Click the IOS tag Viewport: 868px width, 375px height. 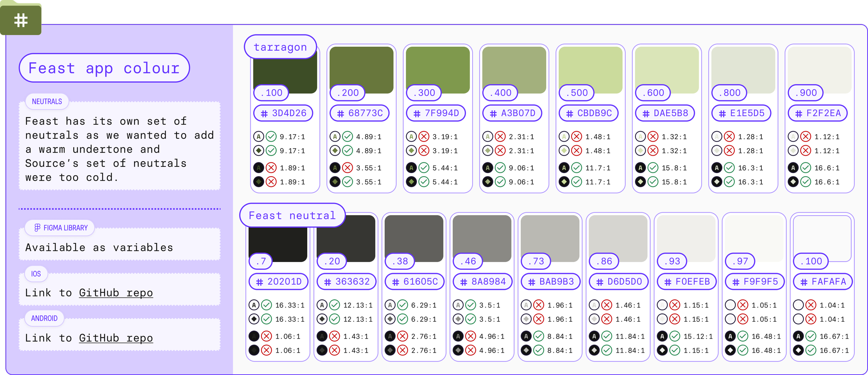tap(36, 274)
